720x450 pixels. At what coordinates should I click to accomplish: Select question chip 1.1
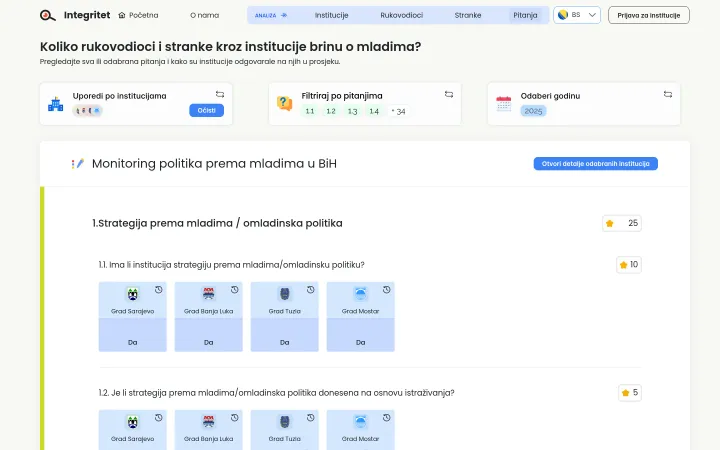tap(310, 111)
